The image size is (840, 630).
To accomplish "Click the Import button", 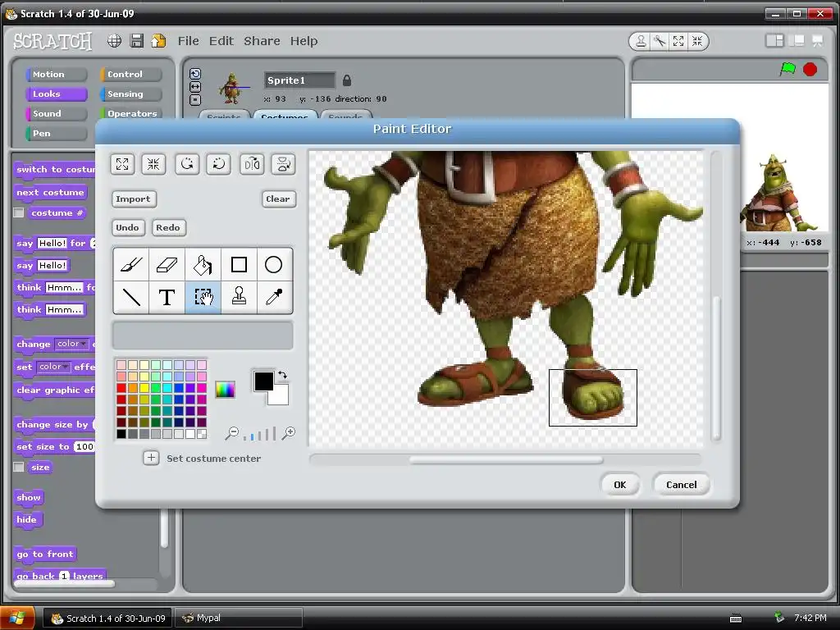I will click(134, 199).
